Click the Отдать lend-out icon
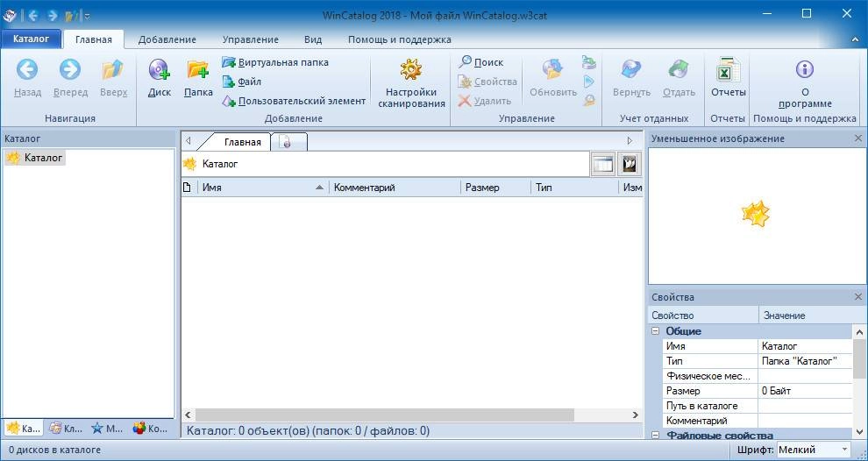This screenshot has height=461, width=868. coord(678,70)
